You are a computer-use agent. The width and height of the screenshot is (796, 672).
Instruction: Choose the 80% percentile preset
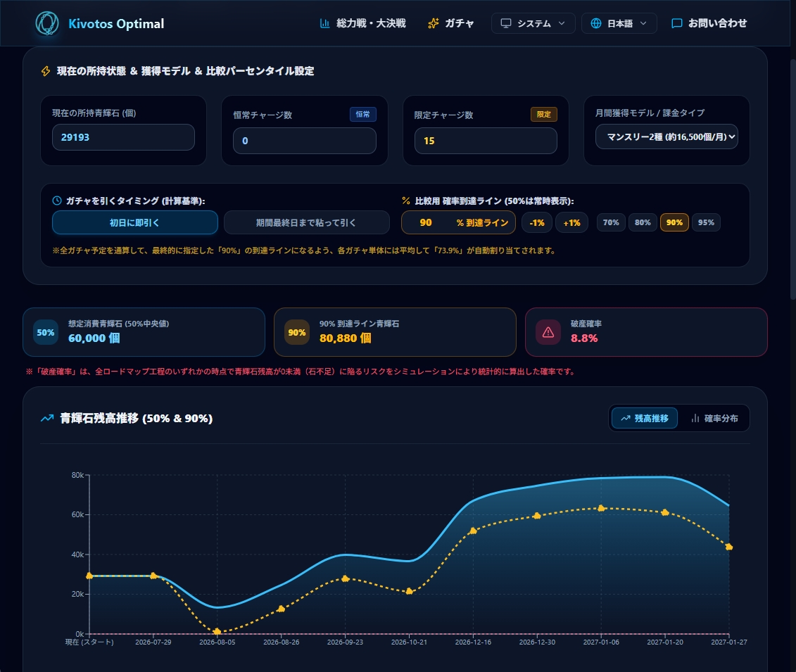pos(643,222)
